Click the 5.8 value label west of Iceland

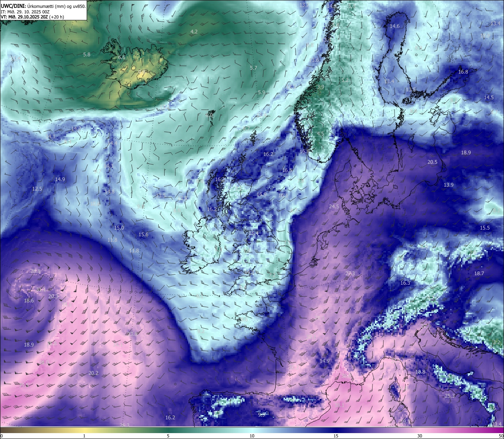[x=87, y=54]
